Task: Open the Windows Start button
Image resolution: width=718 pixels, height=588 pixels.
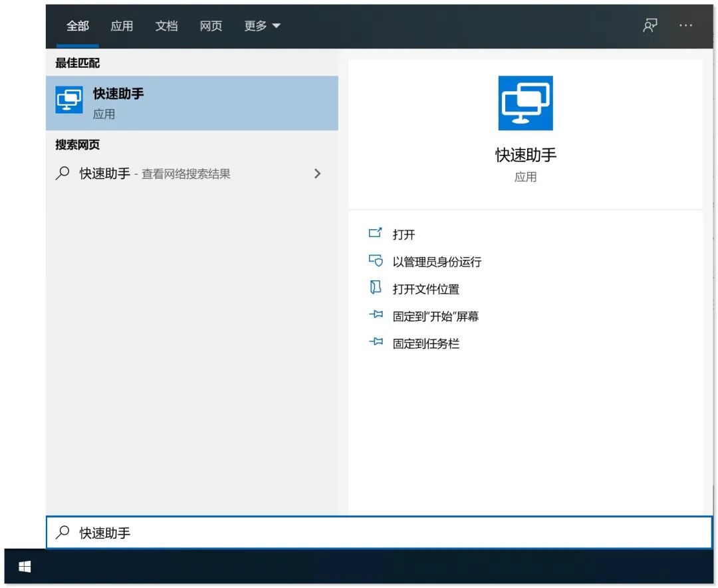Action: point(25,567)
